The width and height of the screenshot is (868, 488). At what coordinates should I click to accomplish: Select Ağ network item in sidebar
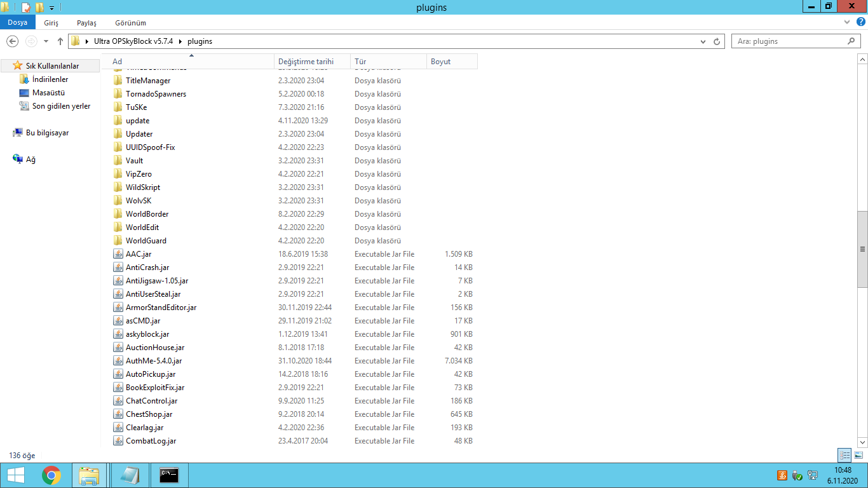tap(31, 159)
